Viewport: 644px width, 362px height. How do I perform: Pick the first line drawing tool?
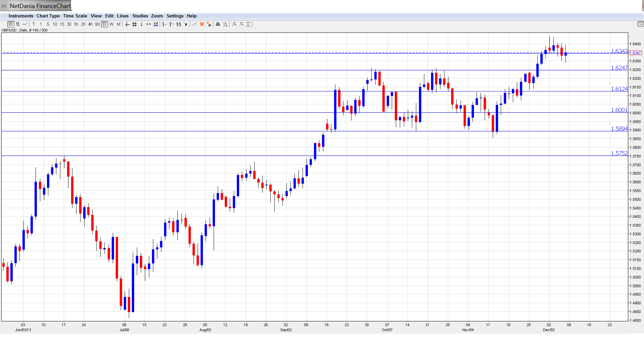164,24
